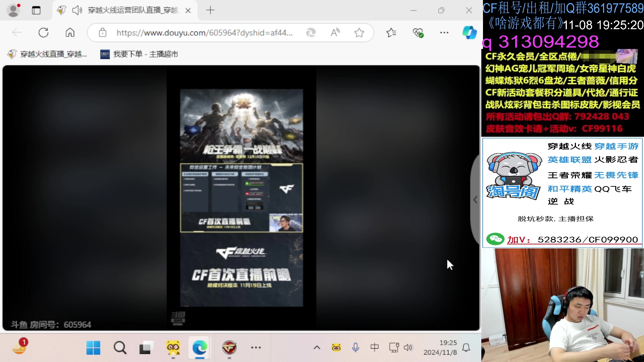Open the yellow mascot tray icon
This screenshot has width=644, height=362.
tap(336, 348)
